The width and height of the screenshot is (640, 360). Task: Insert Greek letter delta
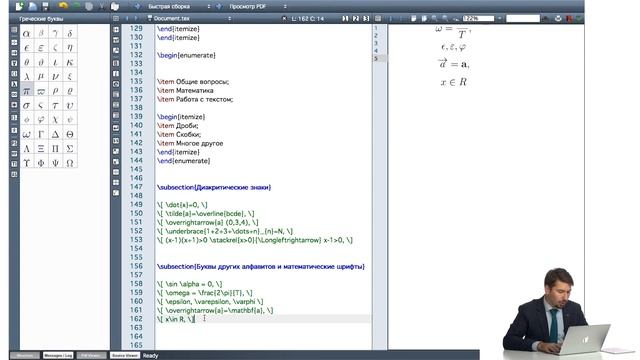(70, 33)
